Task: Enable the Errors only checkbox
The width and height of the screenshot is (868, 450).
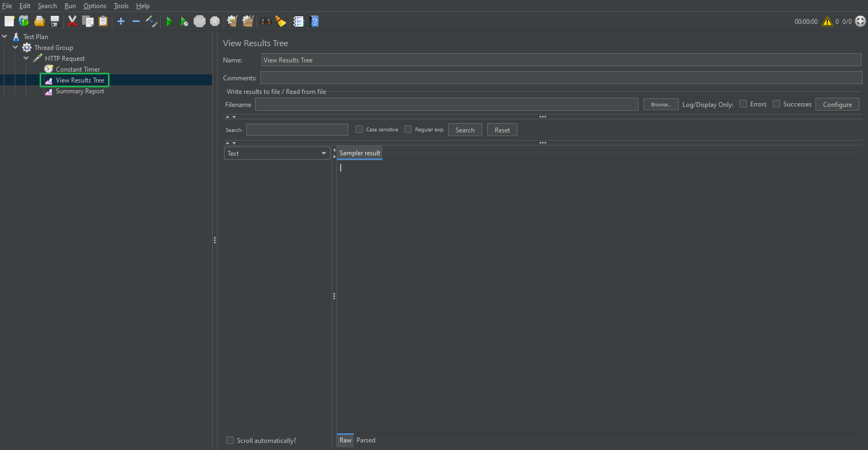Action: click(743, 104)
